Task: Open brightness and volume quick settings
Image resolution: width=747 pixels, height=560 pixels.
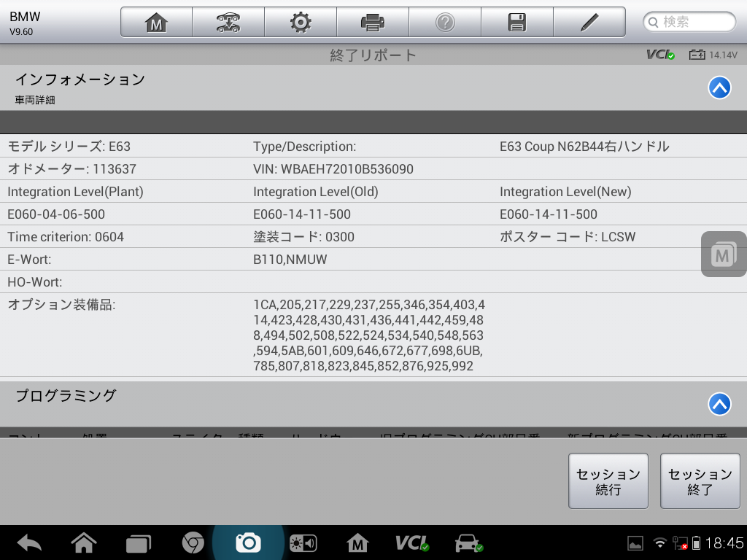Action: coord(303,543)
